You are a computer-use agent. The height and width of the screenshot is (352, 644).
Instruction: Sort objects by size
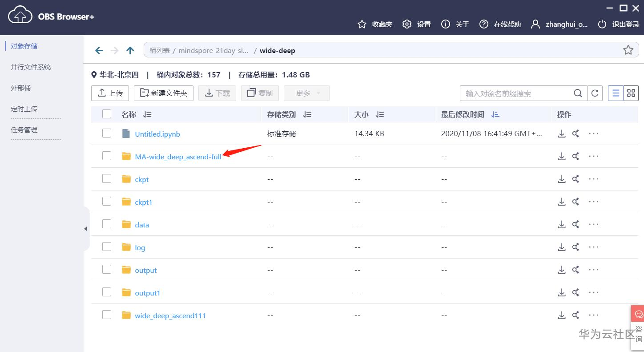pos(379,115)
